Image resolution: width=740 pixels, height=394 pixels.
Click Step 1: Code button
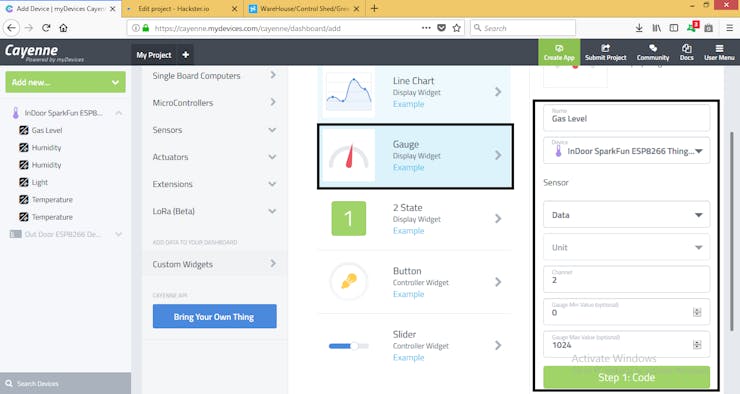click(626, 377)
